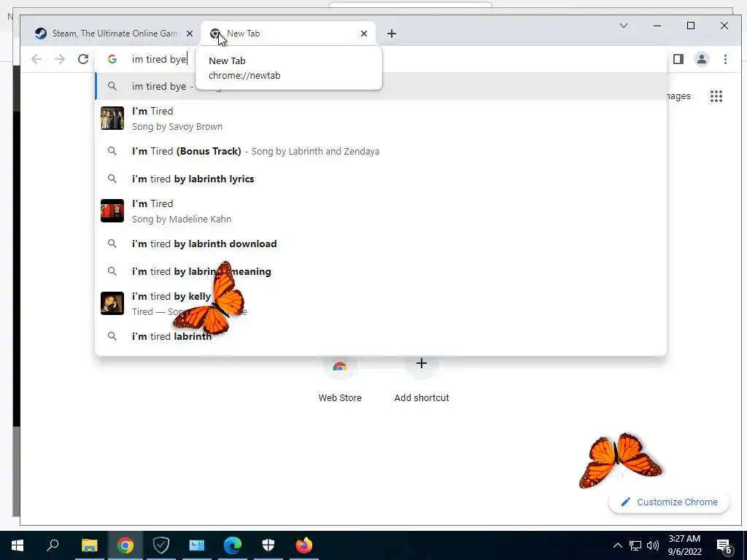
Task: Close the New Tab tab
Action: (x=364, y=34)
